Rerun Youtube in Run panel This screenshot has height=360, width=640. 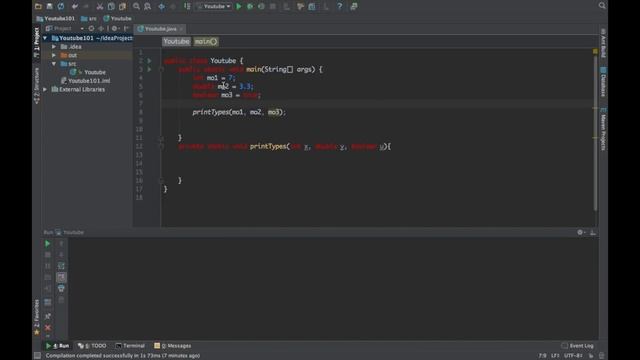[47, 244]
